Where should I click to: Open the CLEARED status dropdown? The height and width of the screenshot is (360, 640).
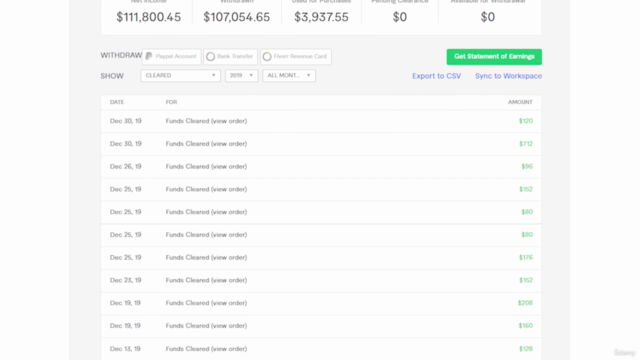click(180, 76)
